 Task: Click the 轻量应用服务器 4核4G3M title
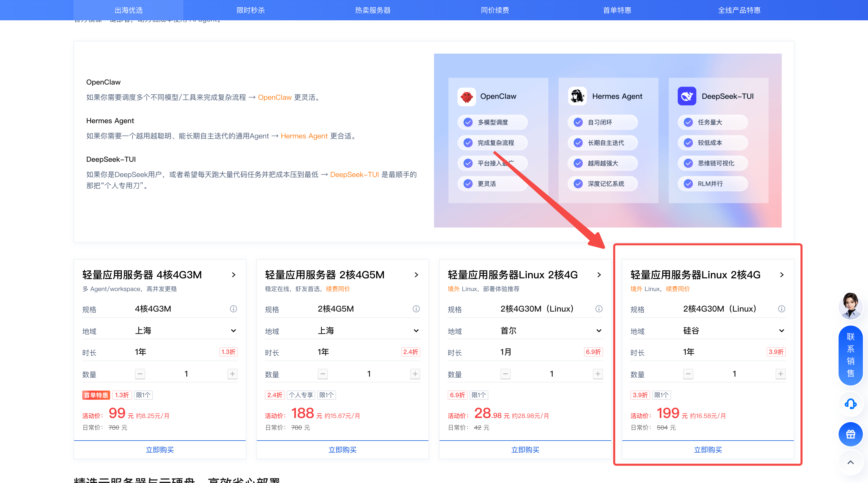(x=142, y=275)
